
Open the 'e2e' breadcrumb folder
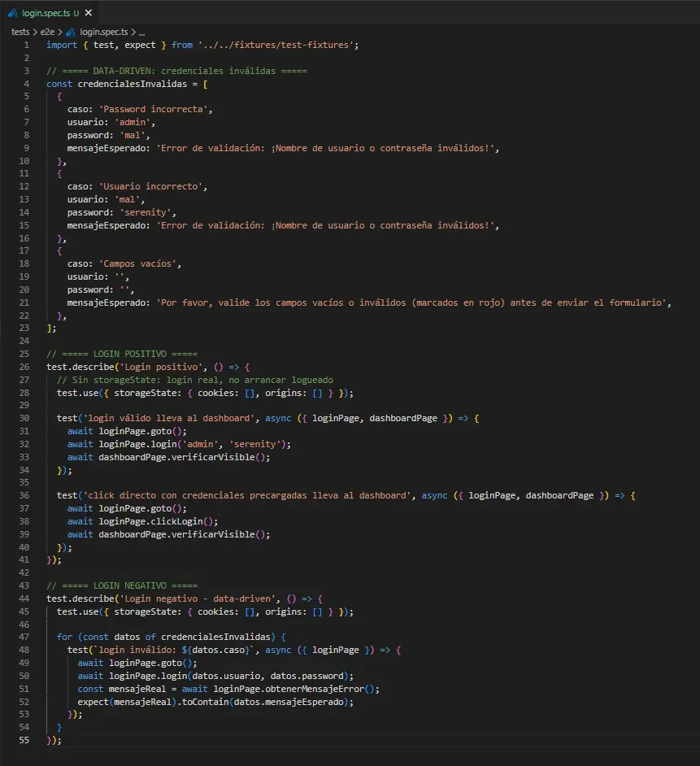[47, 32]
